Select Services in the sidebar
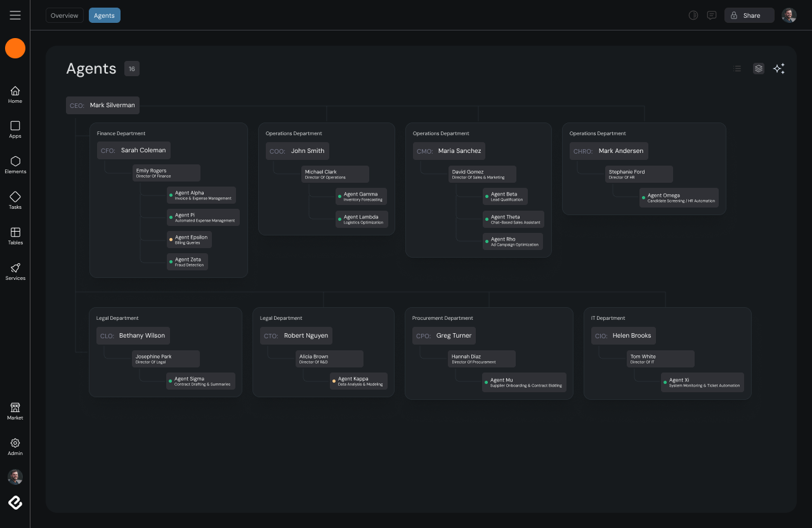 (15, 272)
